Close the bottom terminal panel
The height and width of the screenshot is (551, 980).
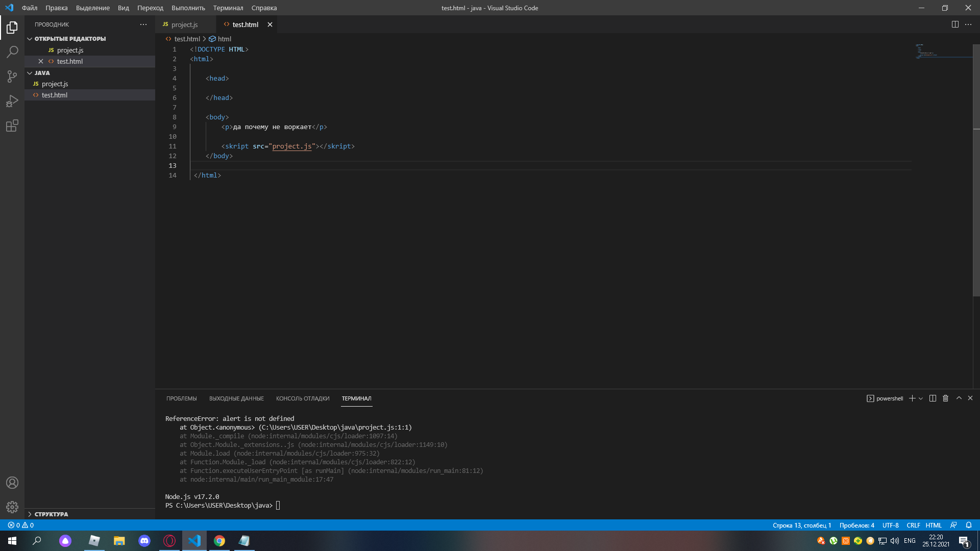click(970, 398)
